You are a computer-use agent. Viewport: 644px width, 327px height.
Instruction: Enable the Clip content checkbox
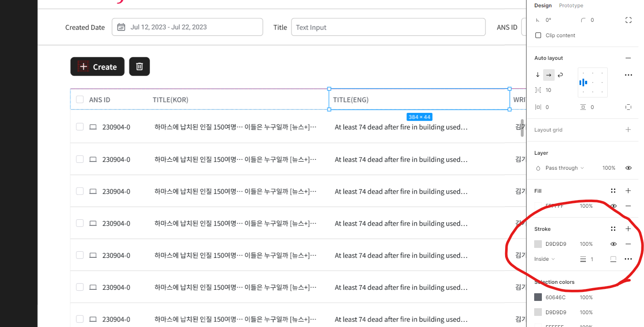coord(538,35)
